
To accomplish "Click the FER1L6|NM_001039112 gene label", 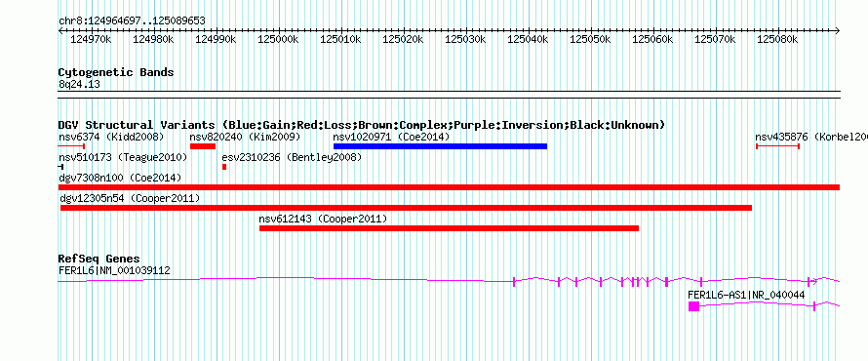I will (114, 271).
